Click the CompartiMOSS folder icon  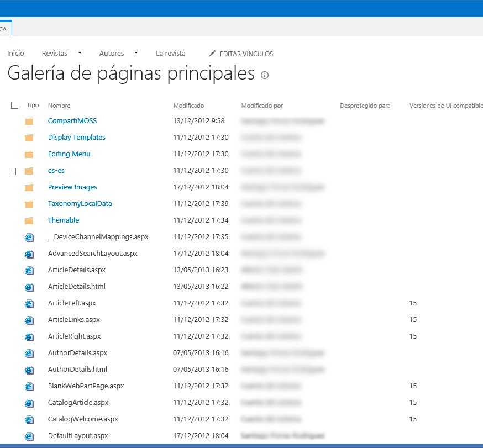(x=29, y=121)
